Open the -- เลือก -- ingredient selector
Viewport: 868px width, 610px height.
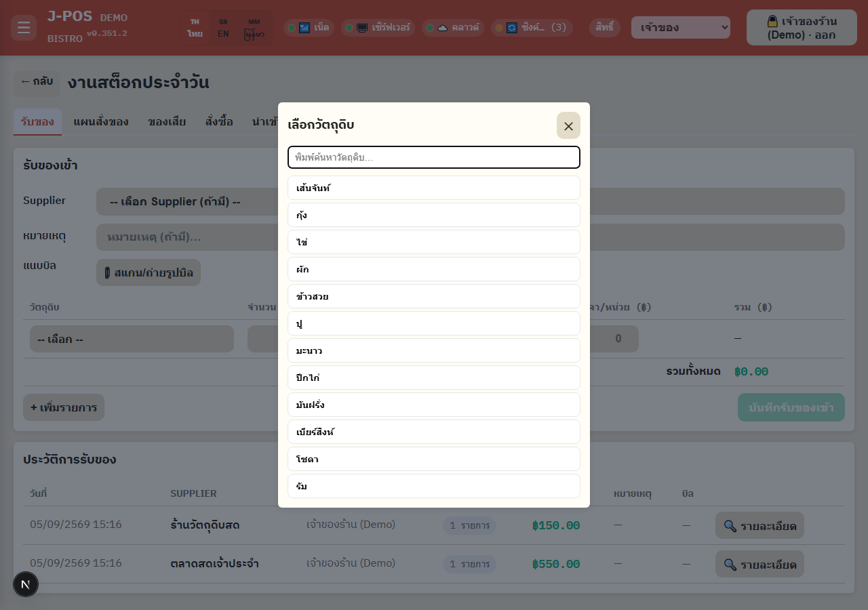coord(132,339)
